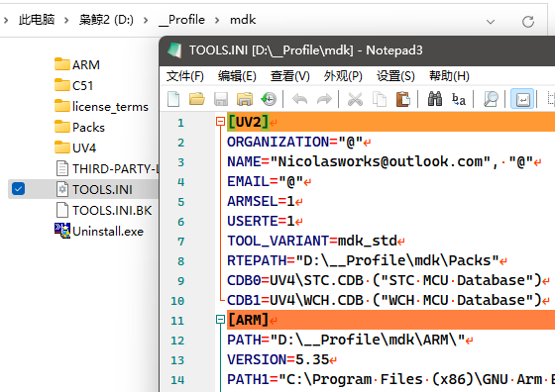Select the Packs folder in Explorer
This screenshot has height=392, width=555.
[80, 127]
